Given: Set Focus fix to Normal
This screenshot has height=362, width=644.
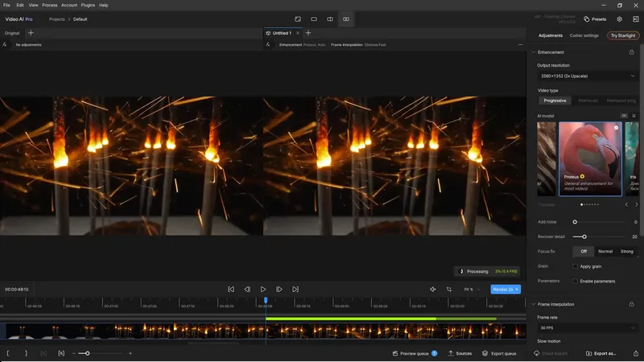Looking at the screenshot, I should (x=605, y=251).
